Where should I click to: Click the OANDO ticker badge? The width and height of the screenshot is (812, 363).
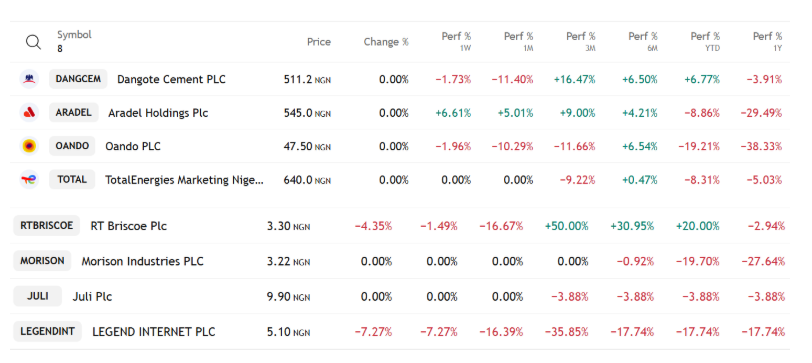pyautogui.click(x=72, y=146)
